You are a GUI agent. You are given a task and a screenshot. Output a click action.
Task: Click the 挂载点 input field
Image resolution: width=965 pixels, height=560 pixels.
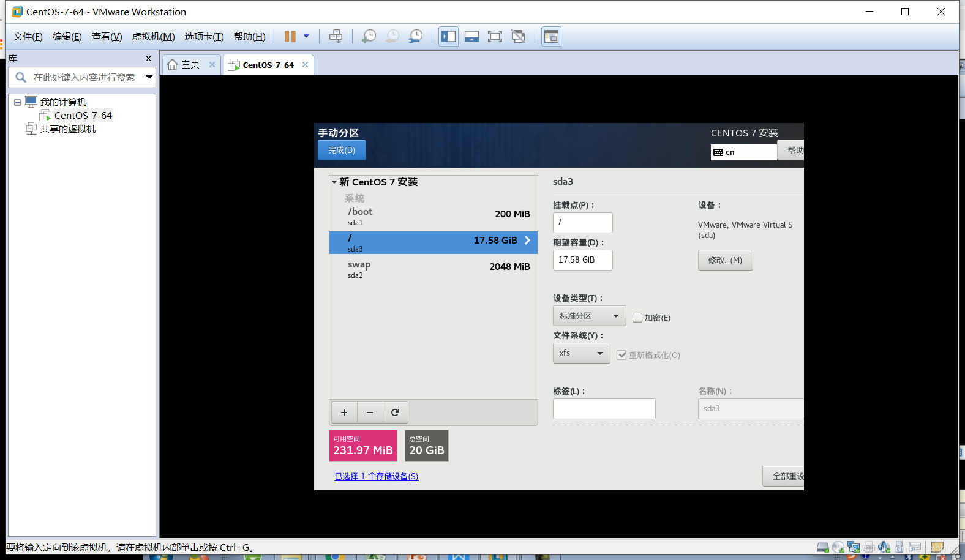[x=582, y=222]
